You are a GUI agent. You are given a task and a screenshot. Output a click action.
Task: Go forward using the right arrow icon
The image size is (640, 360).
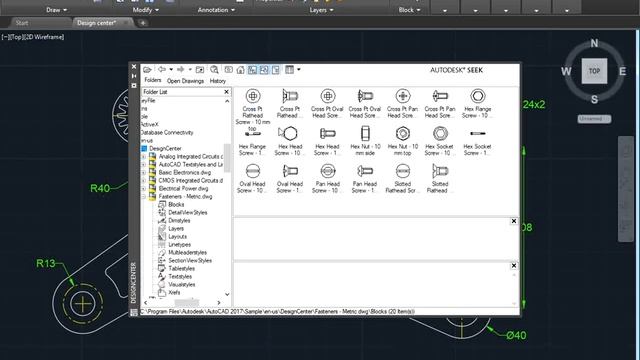point(181,69)
